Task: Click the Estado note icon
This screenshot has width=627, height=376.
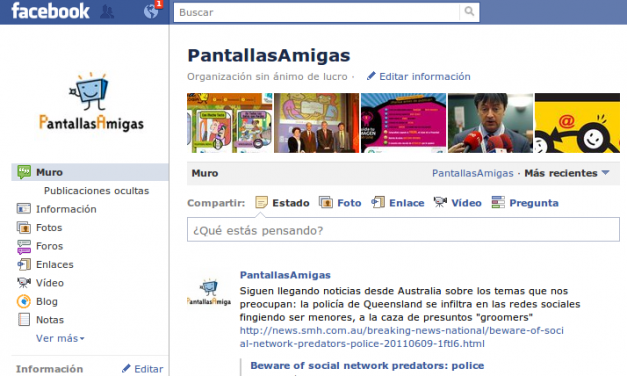Action: 261,202
